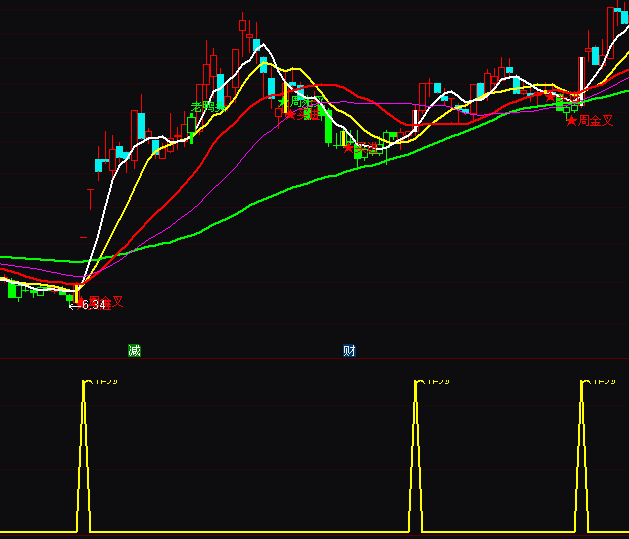Click the label atop the first spike
629x539 pixels.
[103, 381]
